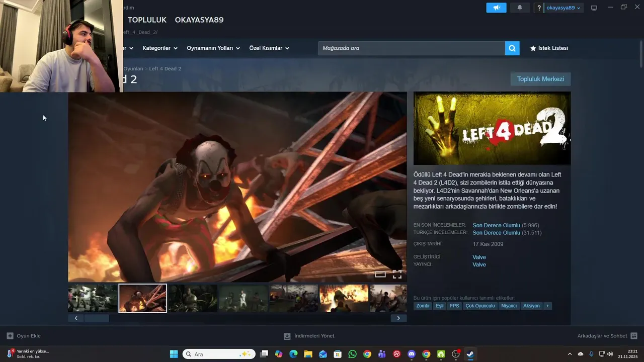Toggle fullscreen on the screenshot viewer
This screenshot has width=644, height=362.
coord(397,274)
